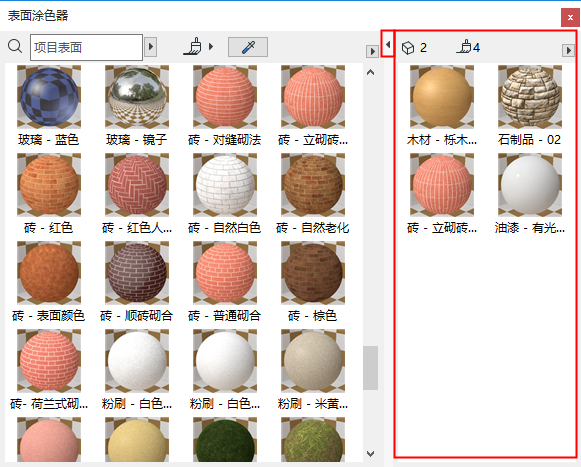
Task: Select yellow sphere thumbnail in bottom row
Action: 137,440
